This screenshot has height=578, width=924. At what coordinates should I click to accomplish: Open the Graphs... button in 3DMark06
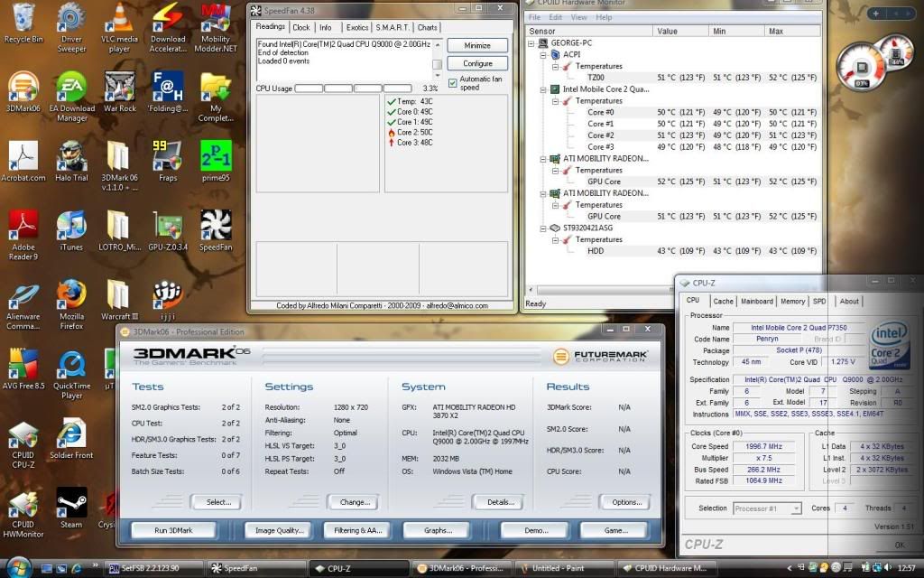[x=438, y=530]
